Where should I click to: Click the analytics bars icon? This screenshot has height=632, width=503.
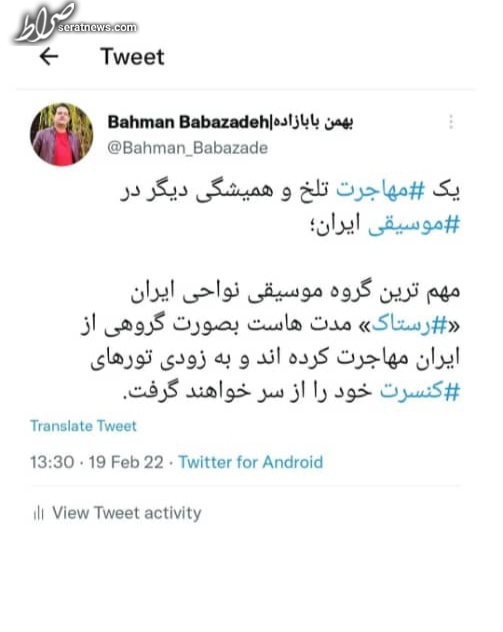(x=39, y=513)
